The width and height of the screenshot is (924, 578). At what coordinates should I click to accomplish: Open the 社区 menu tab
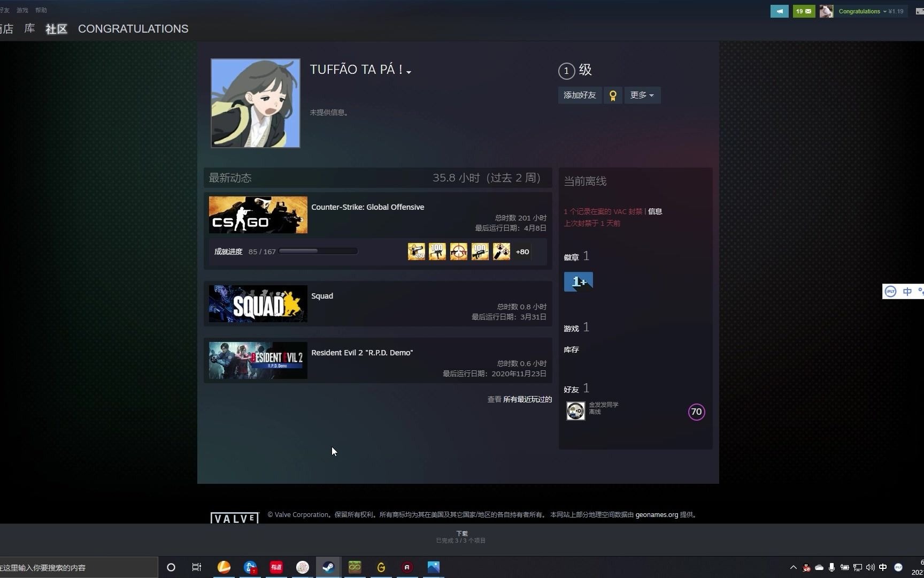[56, 29]
